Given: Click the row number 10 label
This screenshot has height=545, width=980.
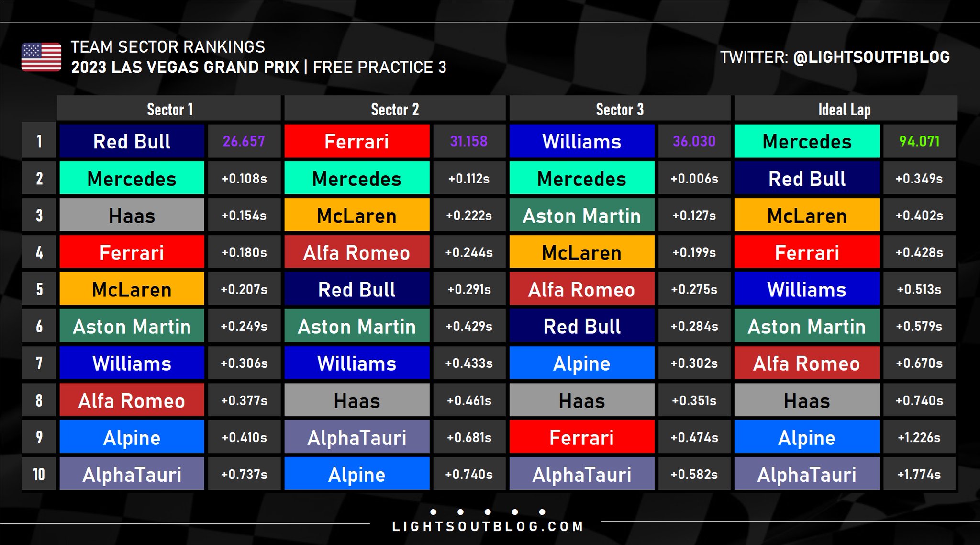Looking at the screenshot, I should coord(39,474).
